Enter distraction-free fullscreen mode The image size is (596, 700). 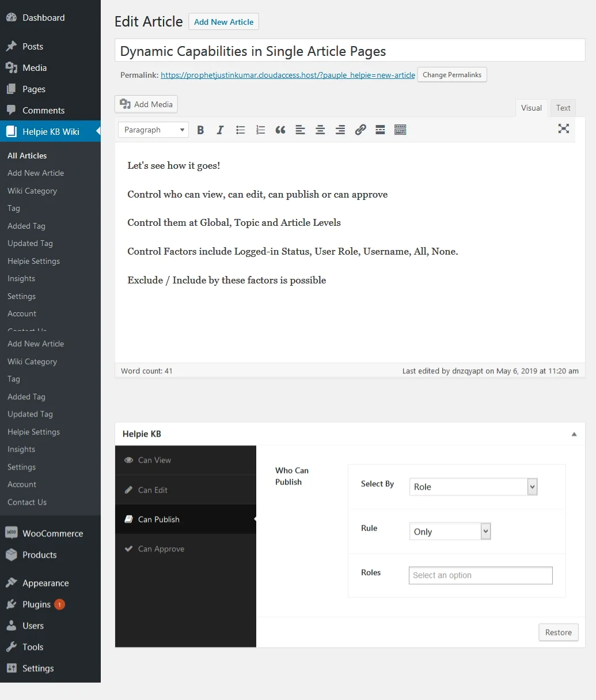(x=564, y=128)
